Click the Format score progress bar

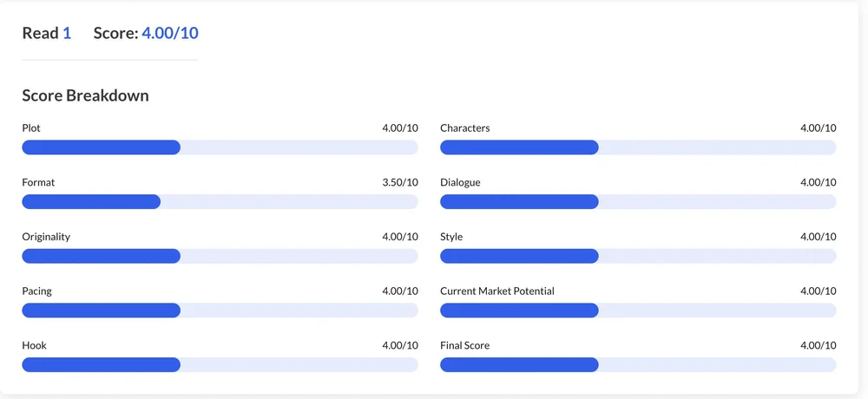tap(220, 202)
